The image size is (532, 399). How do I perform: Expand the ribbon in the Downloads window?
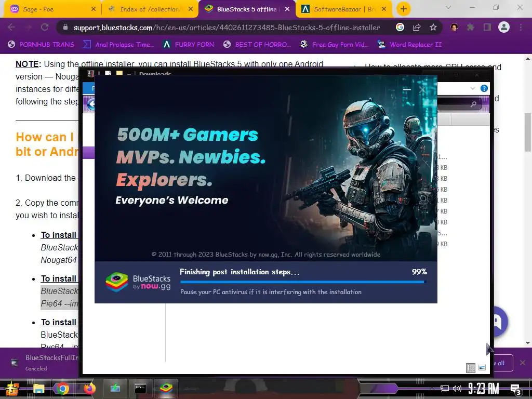click(473, 88)
